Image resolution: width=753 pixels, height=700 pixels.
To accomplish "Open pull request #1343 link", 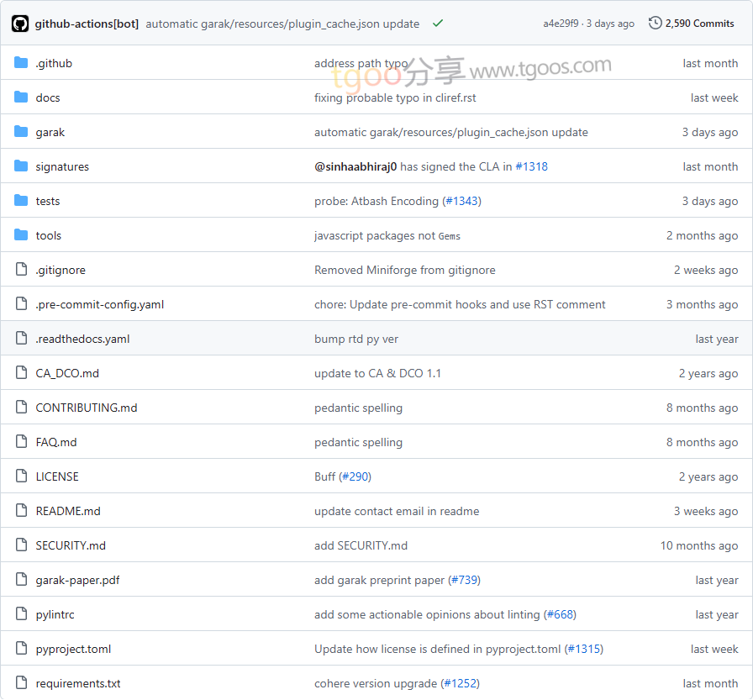I will [461, 201].
